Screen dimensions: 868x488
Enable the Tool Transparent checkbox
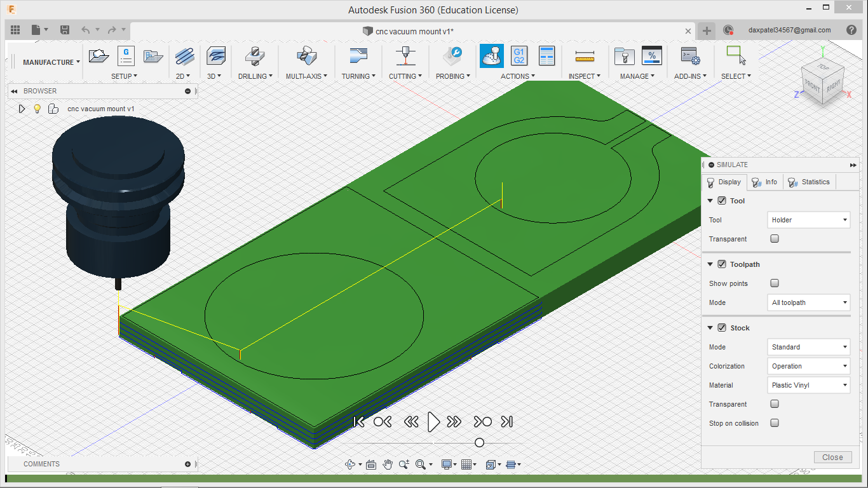[775, 239]
